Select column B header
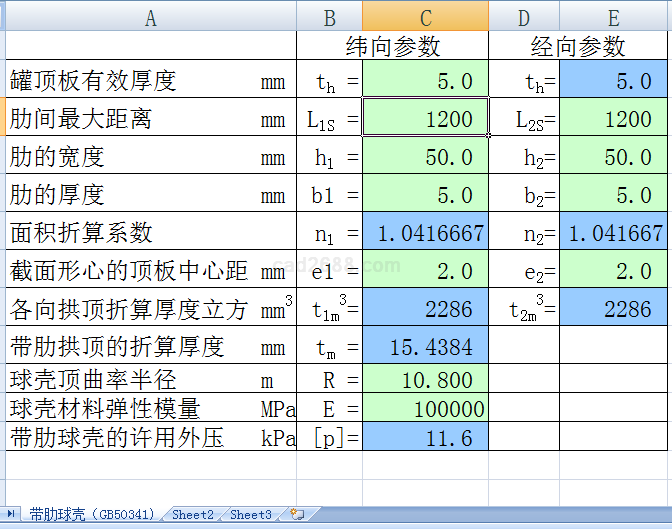The height and width of the screenshot is (529, 672). (329, 17)
